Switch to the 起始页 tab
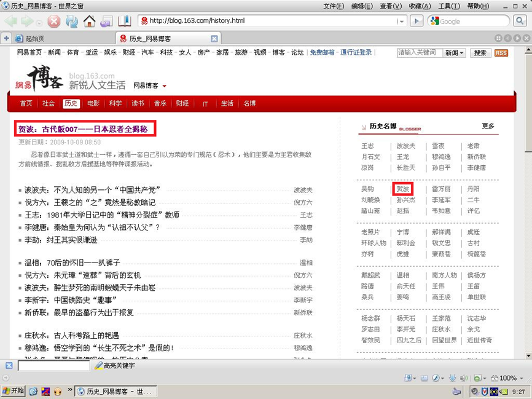The height and width of the screenshot is (399, 532). point(63,38)
